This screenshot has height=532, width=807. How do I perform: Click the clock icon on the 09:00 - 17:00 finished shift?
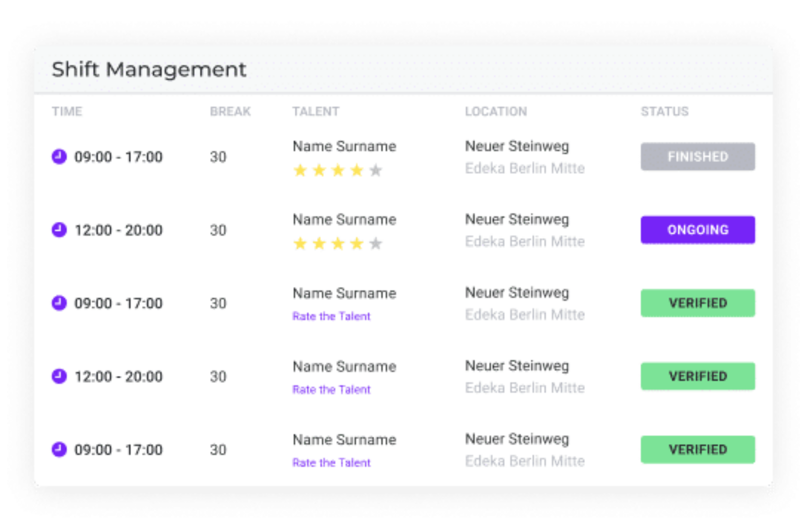click(59, 157)
